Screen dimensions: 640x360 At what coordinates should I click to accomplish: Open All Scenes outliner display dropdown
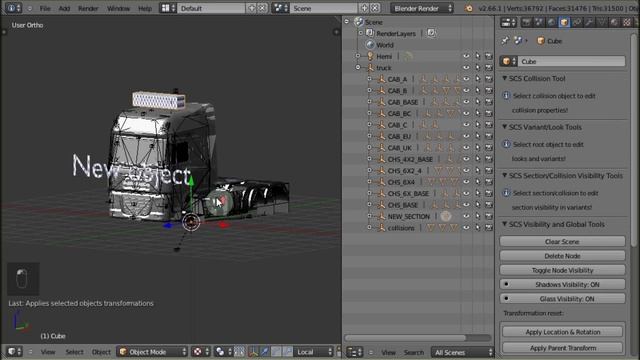462,352
